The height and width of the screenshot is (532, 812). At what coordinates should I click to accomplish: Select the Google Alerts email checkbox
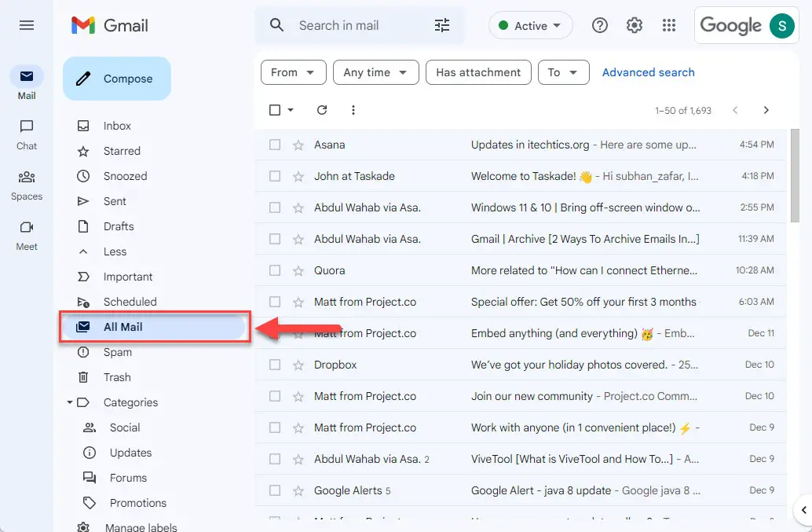(x=275, y=490)
